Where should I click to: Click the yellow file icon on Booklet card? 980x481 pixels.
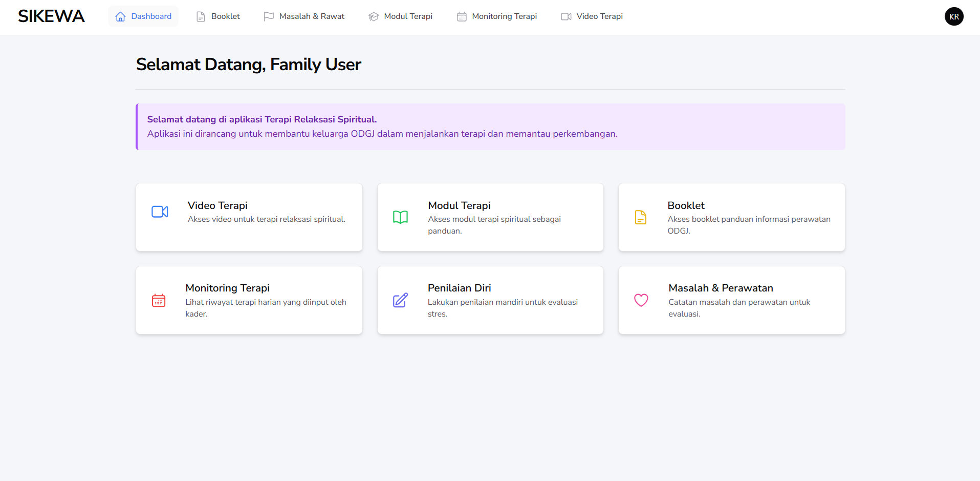(x=641, y=217)
